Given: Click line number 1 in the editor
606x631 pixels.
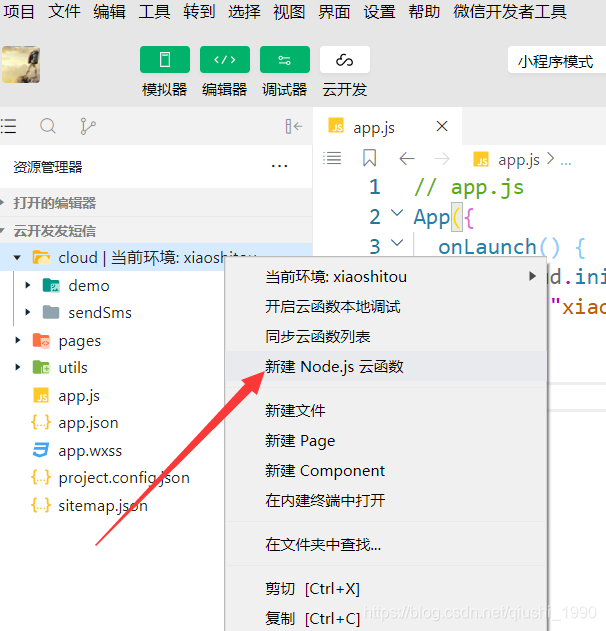Looking at the screenshot, I should (x=375, y=187).
